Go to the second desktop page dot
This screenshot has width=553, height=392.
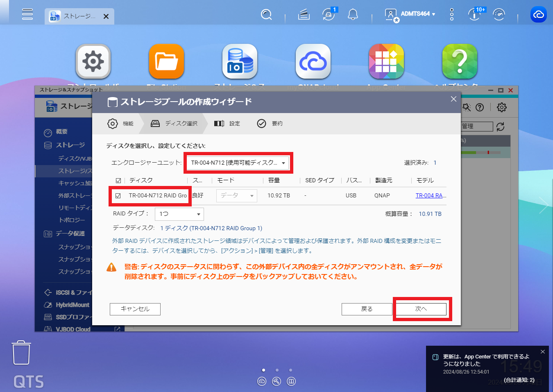(x=277, y=370)
